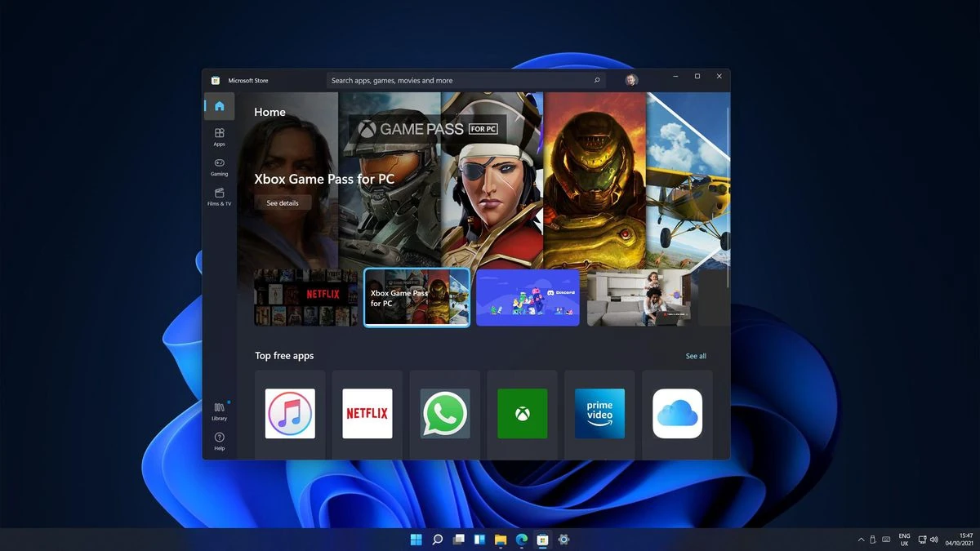Select the WhatsApp app tile
Screen dimensions: 980x551
click(444, 413)
